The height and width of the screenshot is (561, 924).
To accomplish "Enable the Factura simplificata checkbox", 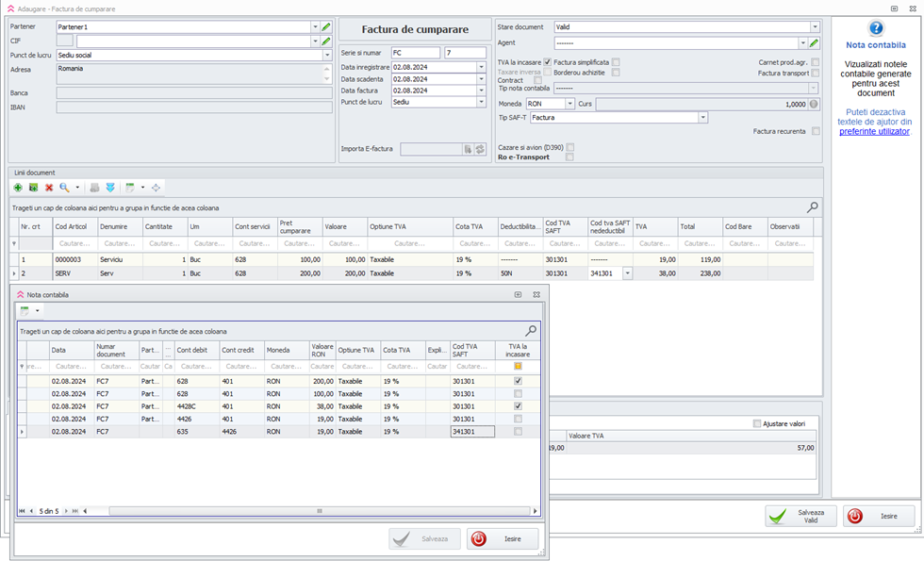I will tap(616, 62).
